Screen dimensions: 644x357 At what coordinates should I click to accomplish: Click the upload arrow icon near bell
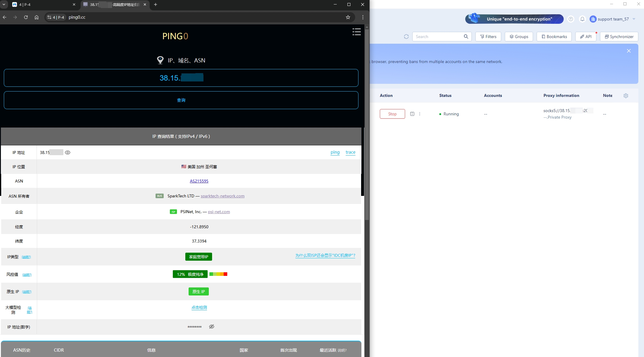click(571, 19)
